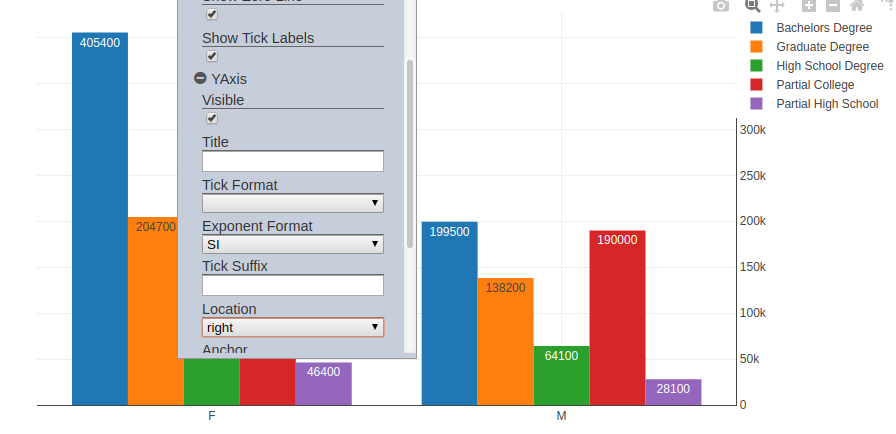Click the blue F bar labeled 405400

(x=100, y=219)
